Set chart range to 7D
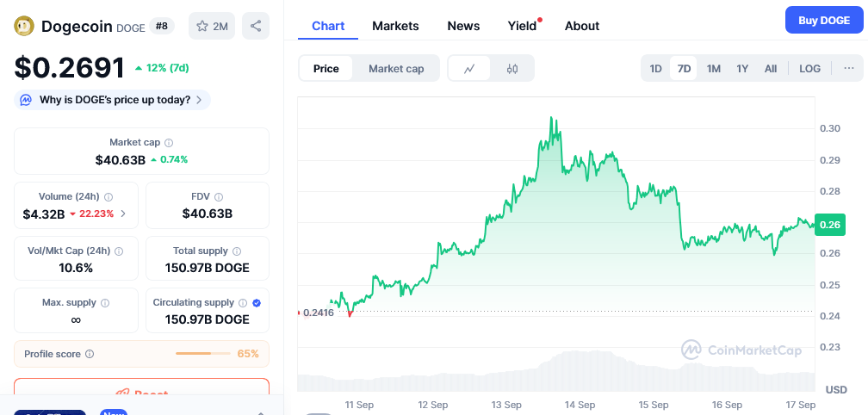 685,69
